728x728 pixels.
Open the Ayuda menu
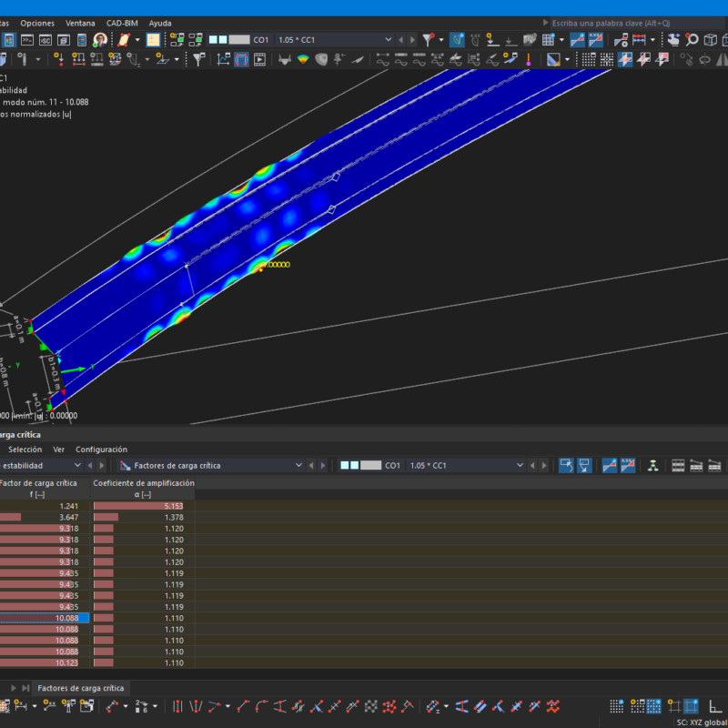click(160, 24)
